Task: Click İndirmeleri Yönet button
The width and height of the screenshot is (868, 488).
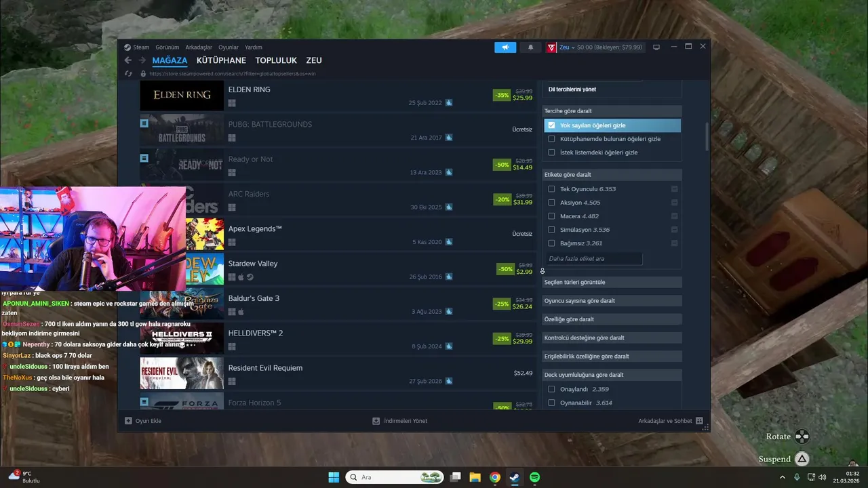Action: (400, 421)
